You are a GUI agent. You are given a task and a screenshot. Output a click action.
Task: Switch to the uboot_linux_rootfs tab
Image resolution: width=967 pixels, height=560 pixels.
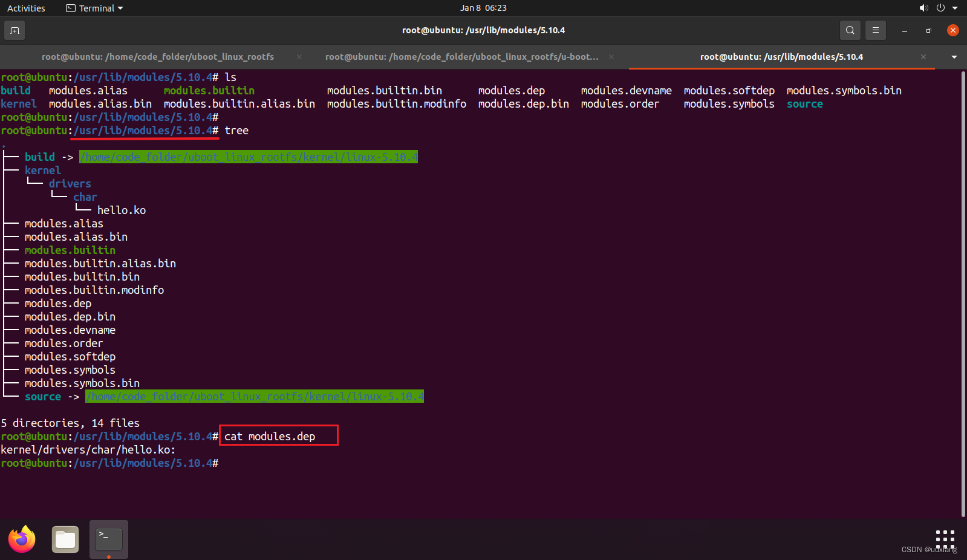[157, 57]
